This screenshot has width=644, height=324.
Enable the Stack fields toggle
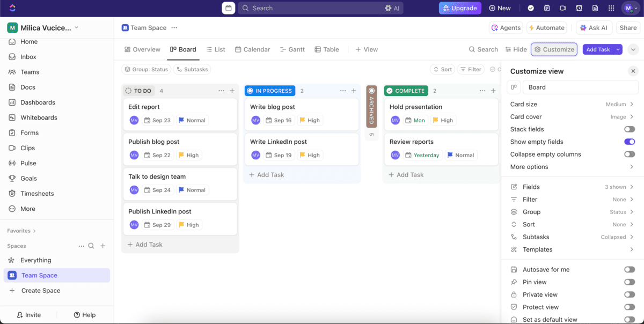[629, 129]
